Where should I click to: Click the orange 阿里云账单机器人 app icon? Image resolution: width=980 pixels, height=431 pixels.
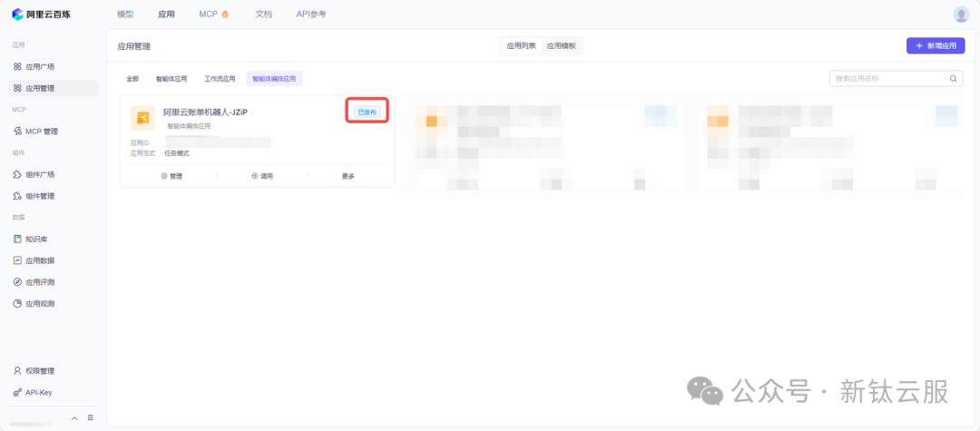pyautogui.click(x=142, y=118)
